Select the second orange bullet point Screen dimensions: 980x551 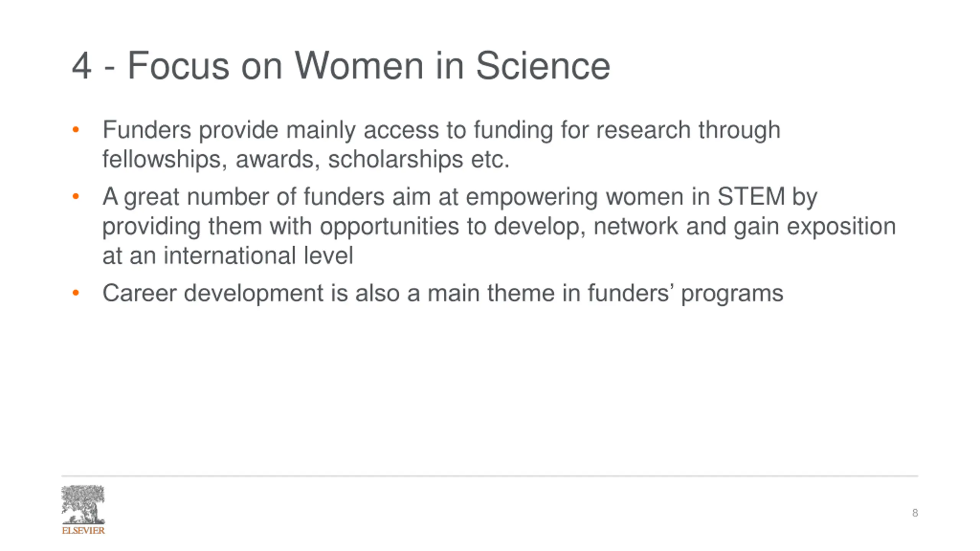point(75,197)
